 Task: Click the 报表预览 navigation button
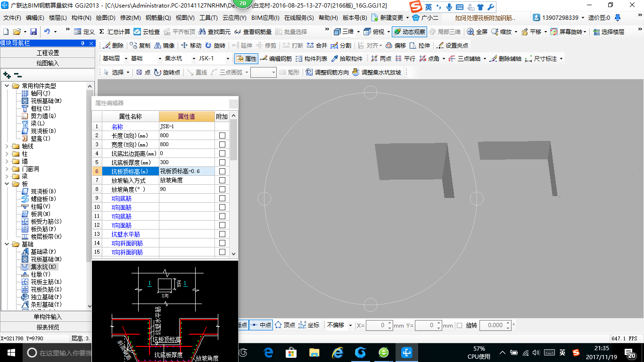point(48,327)
